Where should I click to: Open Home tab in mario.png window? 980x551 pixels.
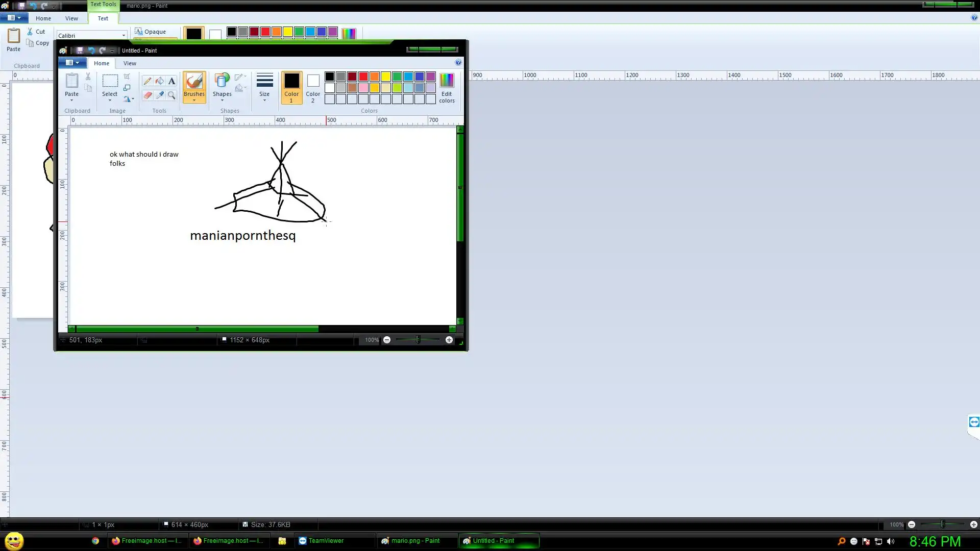[43, 18]
